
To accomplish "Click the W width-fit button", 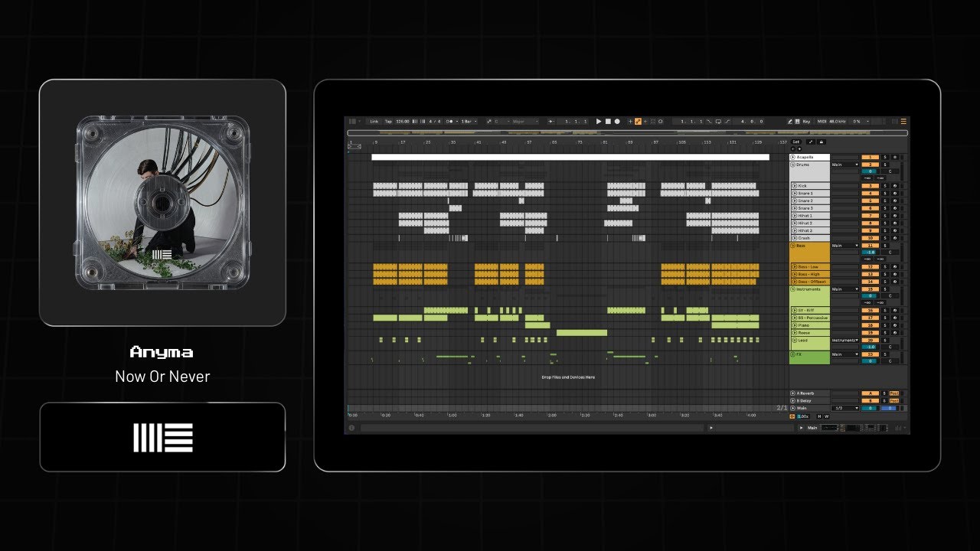I will tap(825, 416).
